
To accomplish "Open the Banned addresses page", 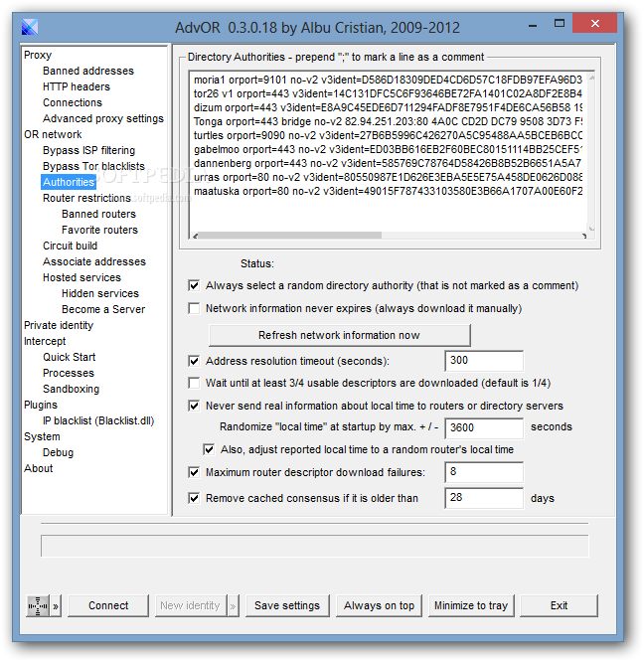I will click(88, 71).
